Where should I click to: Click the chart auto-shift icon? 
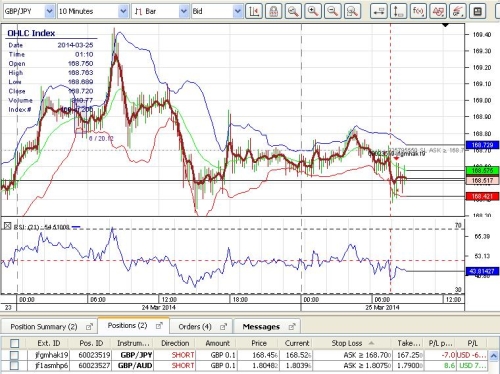254,11
